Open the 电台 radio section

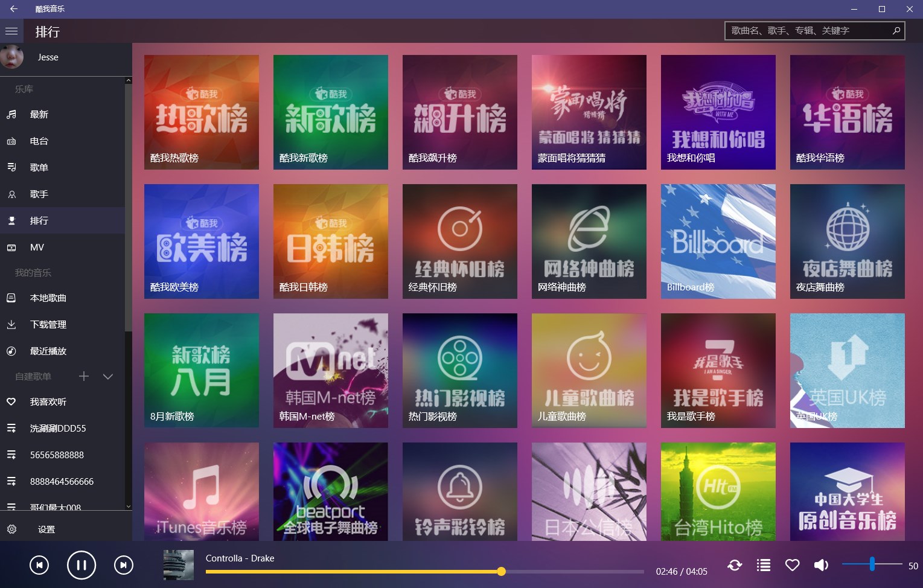click(x=62, y=141)
